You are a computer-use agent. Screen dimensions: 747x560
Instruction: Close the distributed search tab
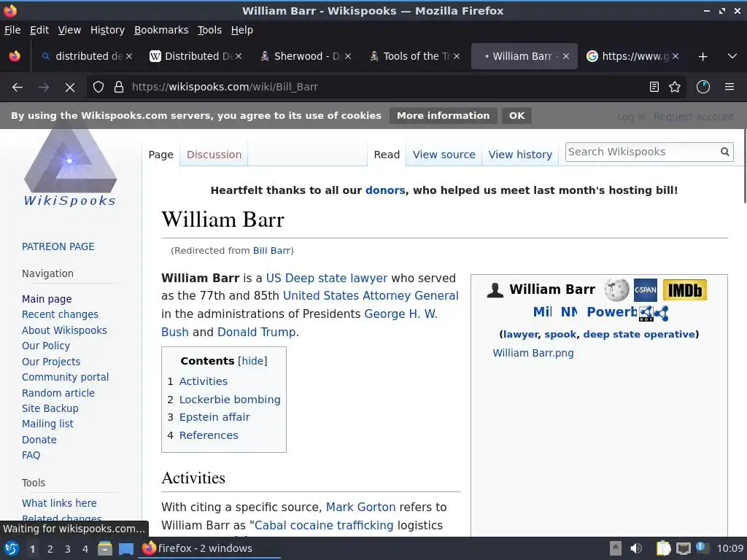[x=129, y=56]
